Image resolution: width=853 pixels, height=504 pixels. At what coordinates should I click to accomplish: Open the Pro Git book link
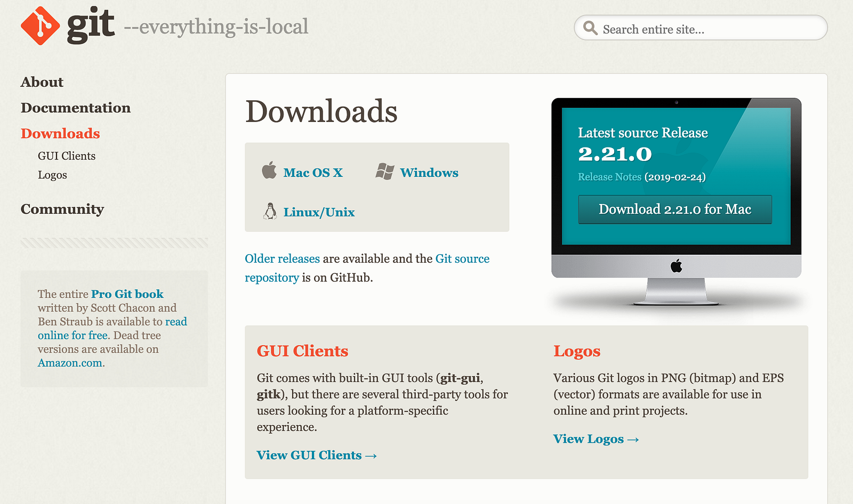[127, 294]
